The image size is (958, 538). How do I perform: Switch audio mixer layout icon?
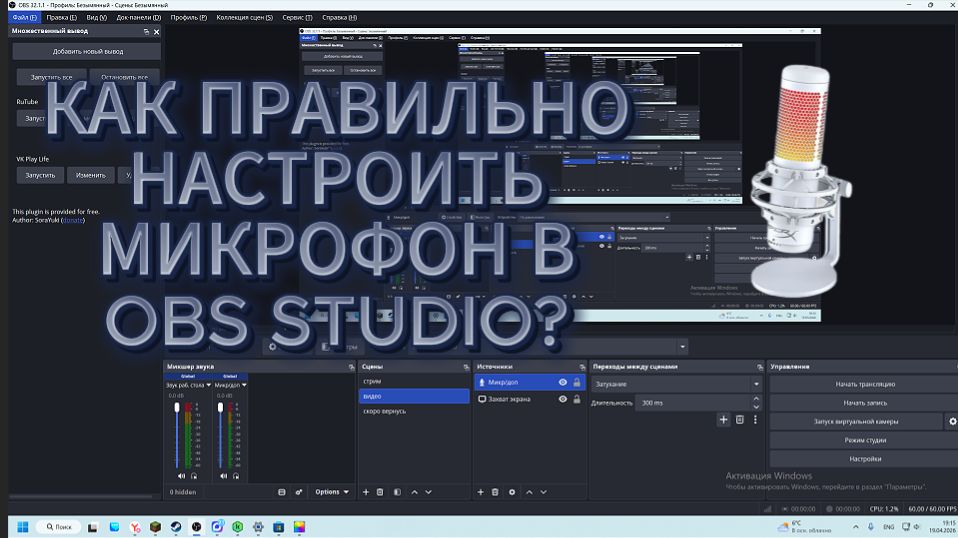tap(282, 492)
